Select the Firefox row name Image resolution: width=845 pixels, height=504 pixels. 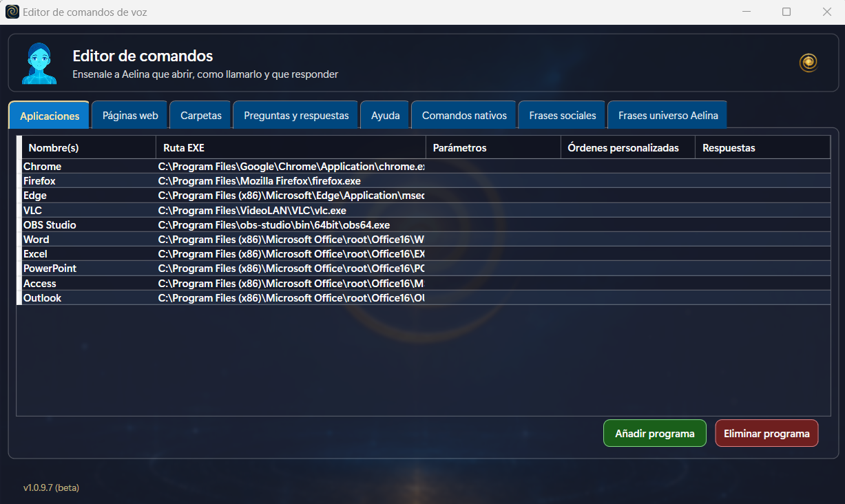(39, 181)
